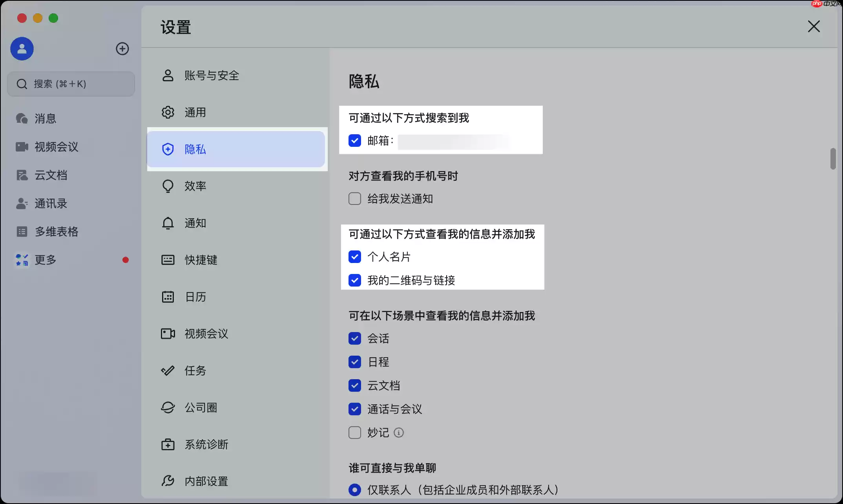
Task: Click the 设置 title text
Action: pyautogui.click(x=176, y=27)
